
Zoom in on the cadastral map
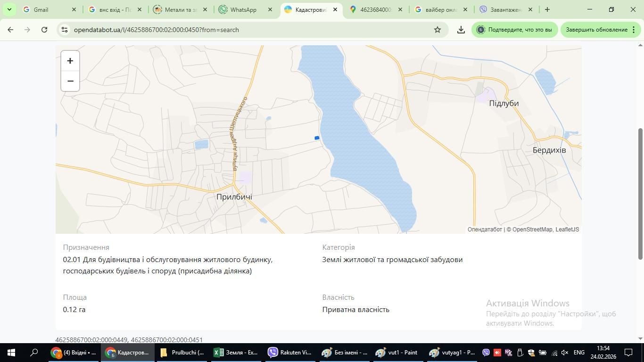click(70, 61)
